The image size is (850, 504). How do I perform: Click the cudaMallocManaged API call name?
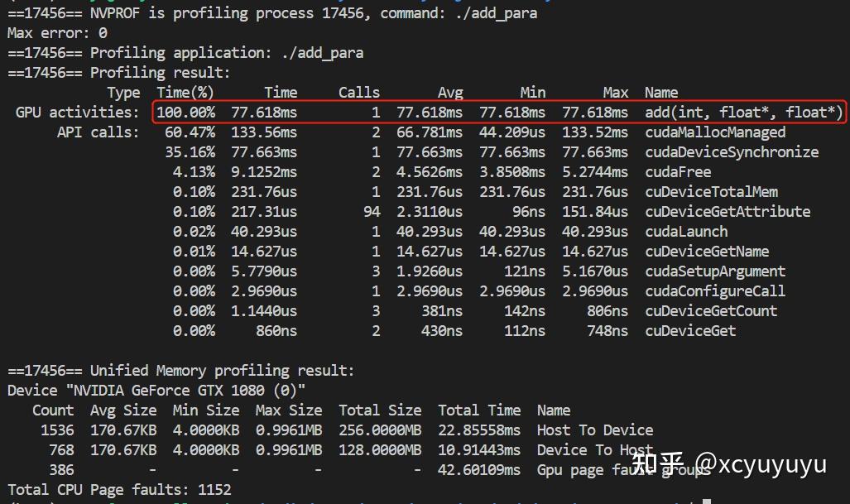pyautogui.click(x=715, y=132)
